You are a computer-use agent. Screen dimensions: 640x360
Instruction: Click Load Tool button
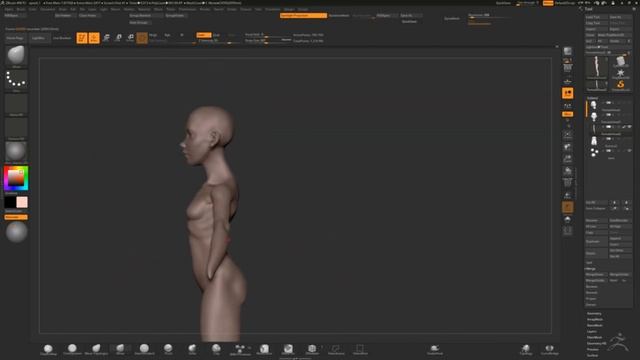[596, 17]
